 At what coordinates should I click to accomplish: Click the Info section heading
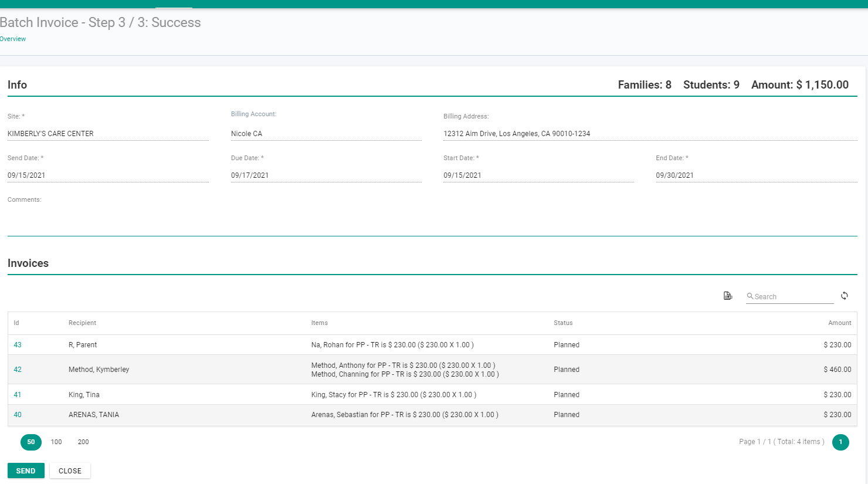pyautogui.click(x=17, y=85)
